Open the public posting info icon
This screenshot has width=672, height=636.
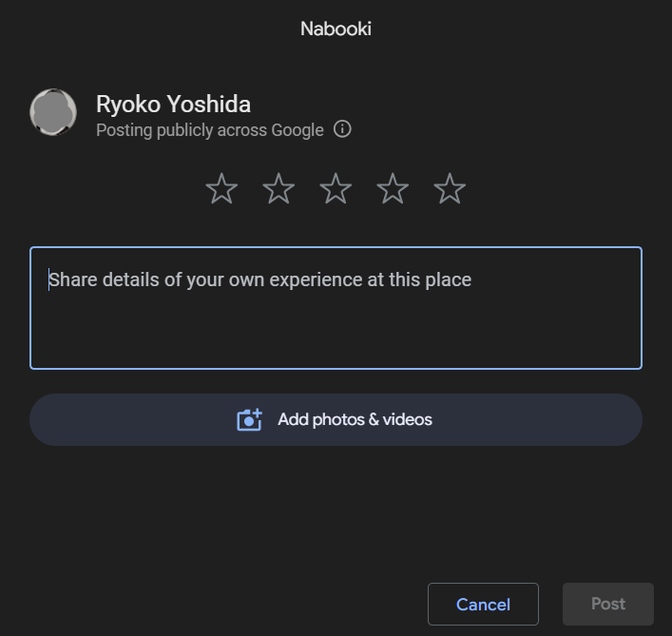click(x=342, y=129)
